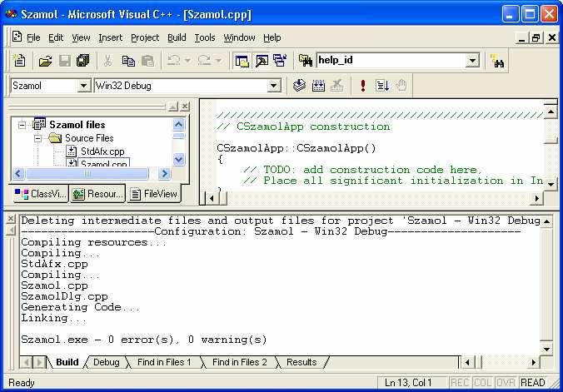Open the Project menu
The height and width of the screenshot is (392, 563).
[x=145, y=37]
